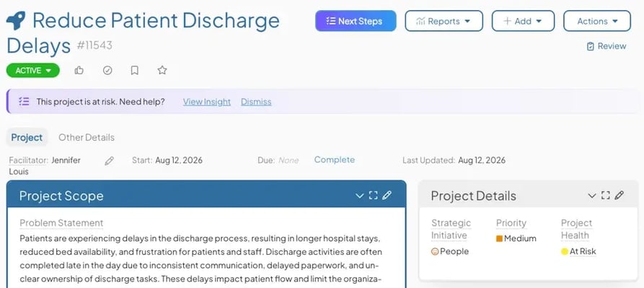The image size is (644, 288).
Task: Open the Add dropdown menu
Action: (524, 21)
